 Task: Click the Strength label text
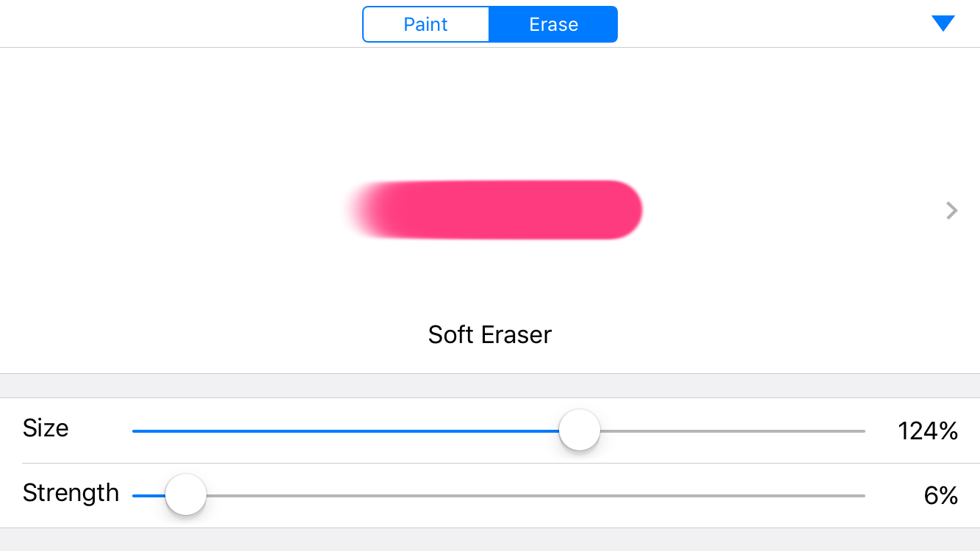(71, 493)
